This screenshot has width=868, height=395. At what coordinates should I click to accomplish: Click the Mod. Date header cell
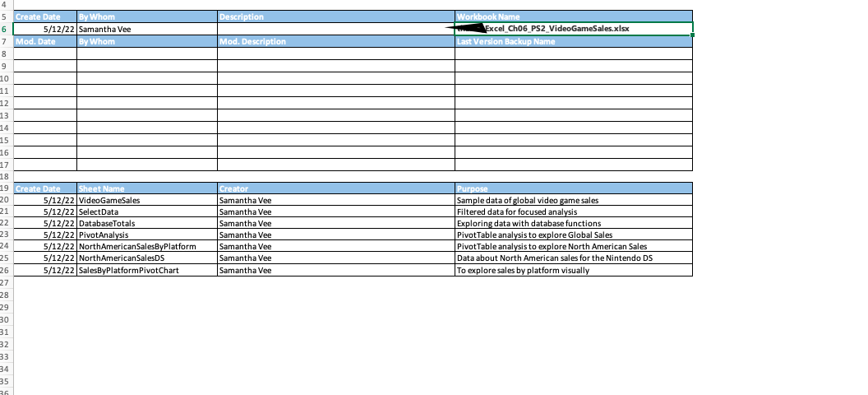pyautogui.click(x=45, y=41)
